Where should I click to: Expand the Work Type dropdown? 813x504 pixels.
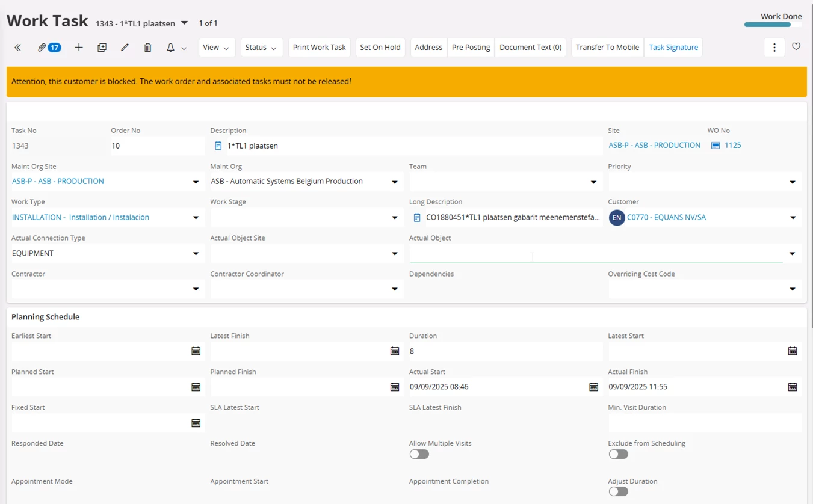(x=196, y=218)
